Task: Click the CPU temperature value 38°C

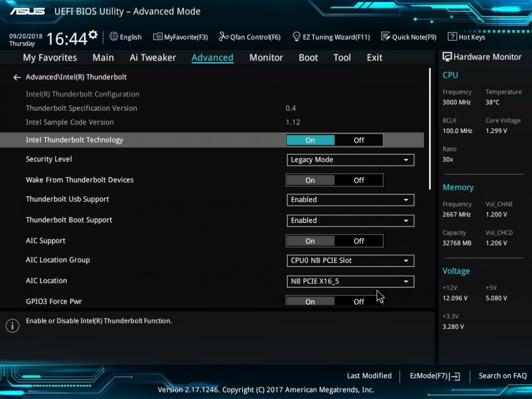Action: tap(492, 102)
